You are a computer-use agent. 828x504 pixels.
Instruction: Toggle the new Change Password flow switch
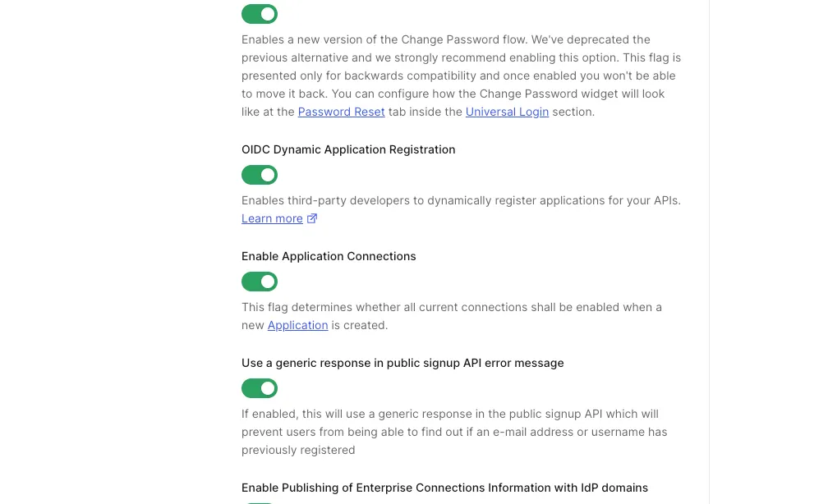(260, 14)
